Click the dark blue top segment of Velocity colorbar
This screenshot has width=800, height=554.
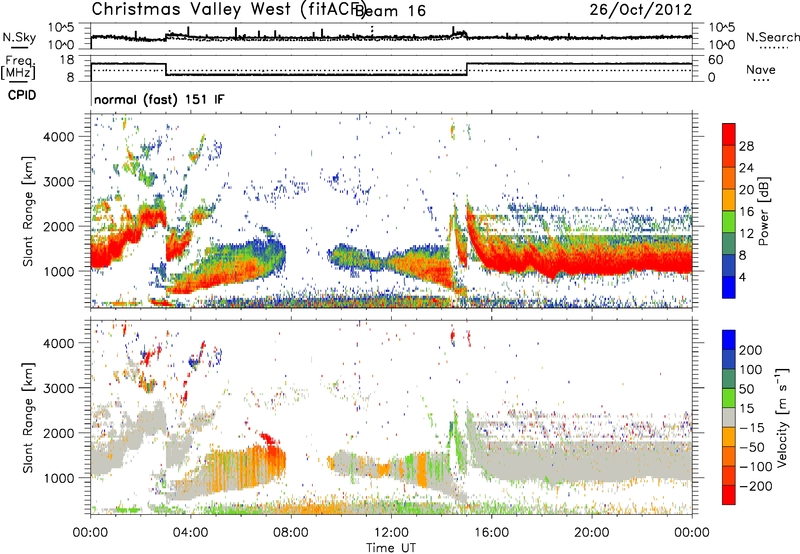point(729,340)
